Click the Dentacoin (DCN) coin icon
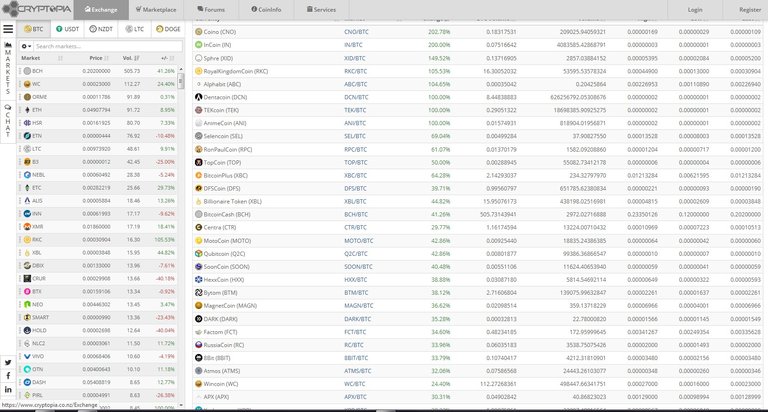The image size is (768, 412). (198, 97)
